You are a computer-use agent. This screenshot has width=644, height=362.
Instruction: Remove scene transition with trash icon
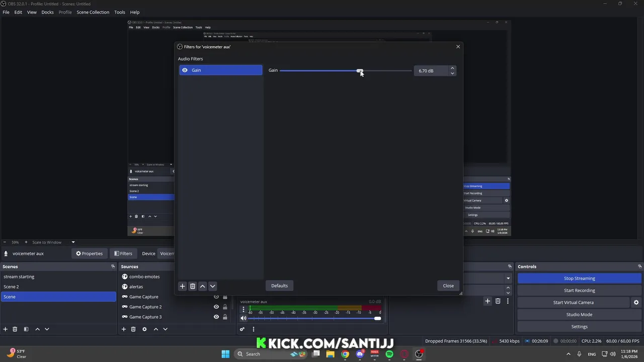point(498,301)
